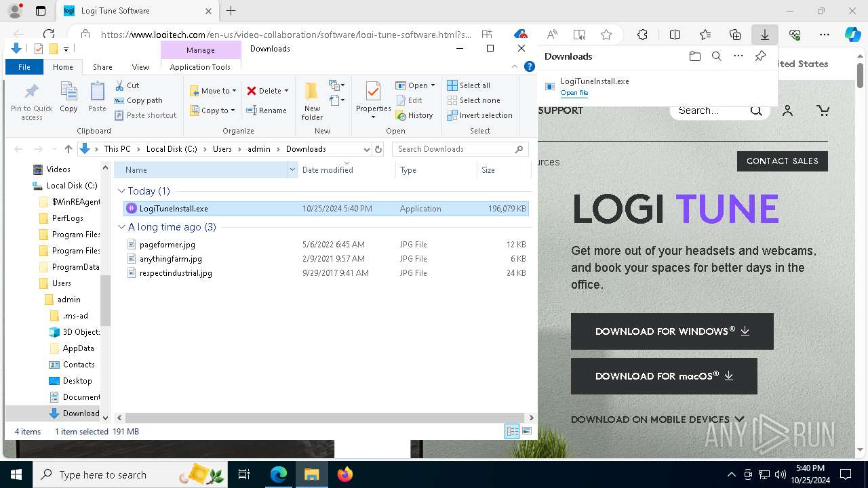Click Download for Windows button
The image size is (868, 488).
pos(672,331)
